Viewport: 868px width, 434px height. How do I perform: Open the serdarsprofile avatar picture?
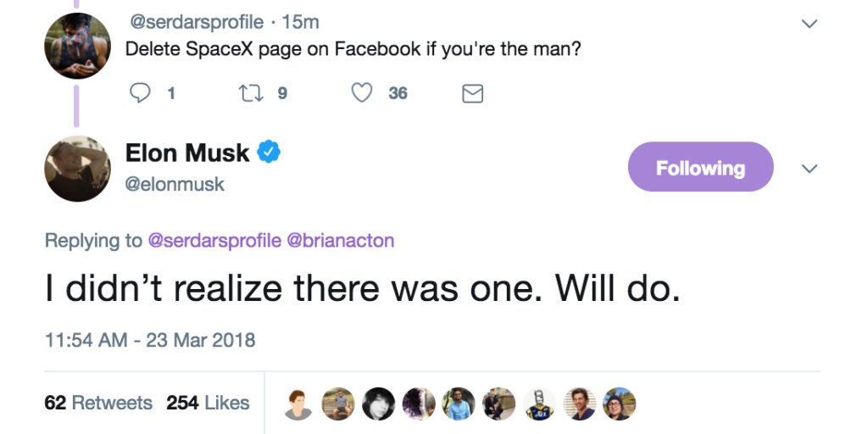[77, 45]
